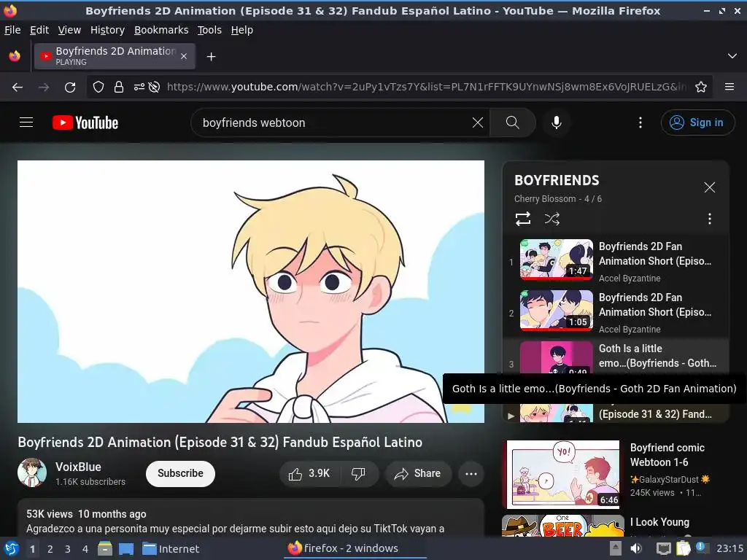
Task: Open site permissions icon in address bar
Action: (139, 87)
